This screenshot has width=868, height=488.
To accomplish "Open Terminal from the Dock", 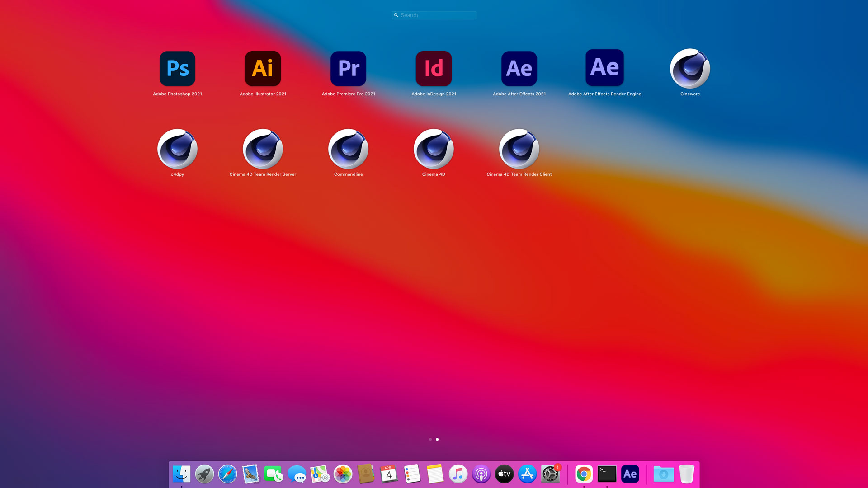I will click(x=607, y=474).
